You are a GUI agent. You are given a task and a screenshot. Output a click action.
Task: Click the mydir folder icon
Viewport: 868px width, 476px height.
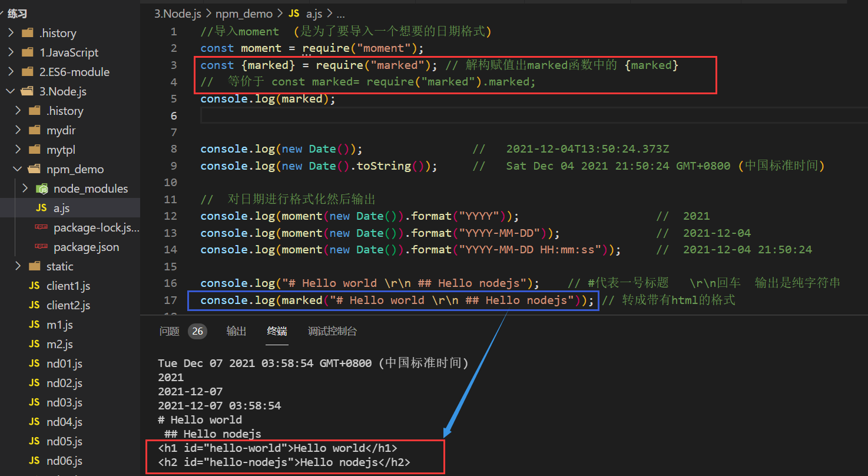pos(34,130)
